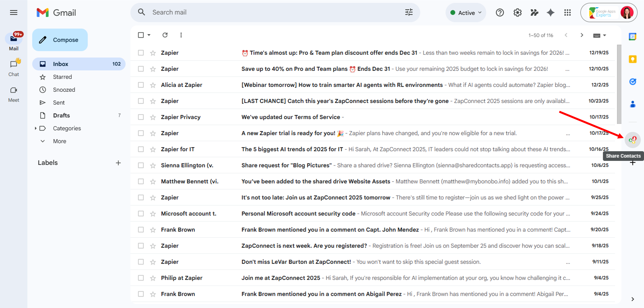Open Google Keep side panel icon

(x=632, y=59)
